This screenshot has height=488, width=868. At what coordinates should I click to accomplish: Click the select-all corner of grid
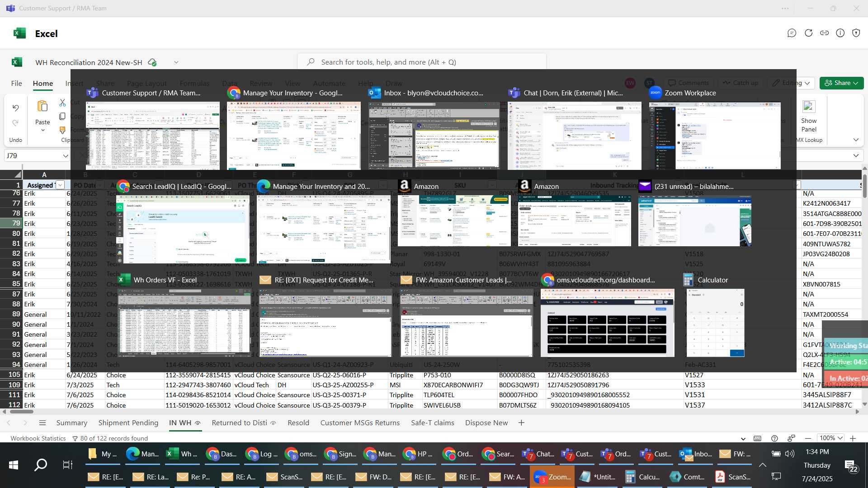point(11,174)
